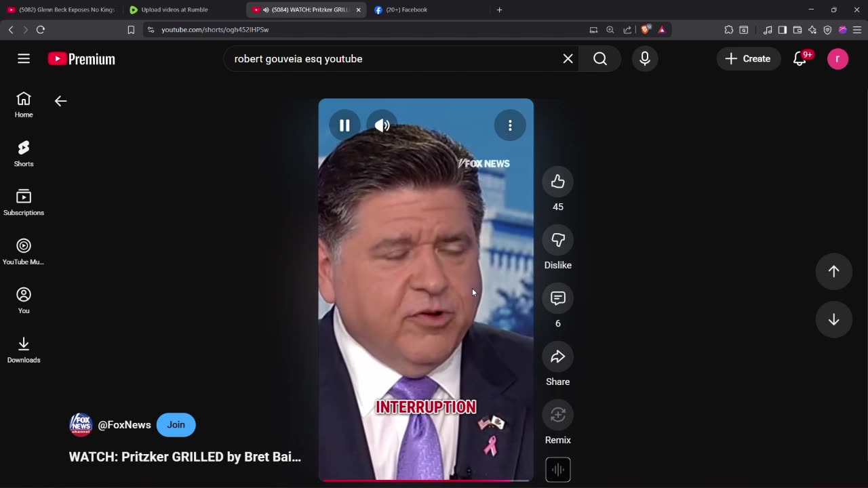The height and width of the screenshot is (488, 868).
Task: Share this Short
Action: (x=558, y=357)
